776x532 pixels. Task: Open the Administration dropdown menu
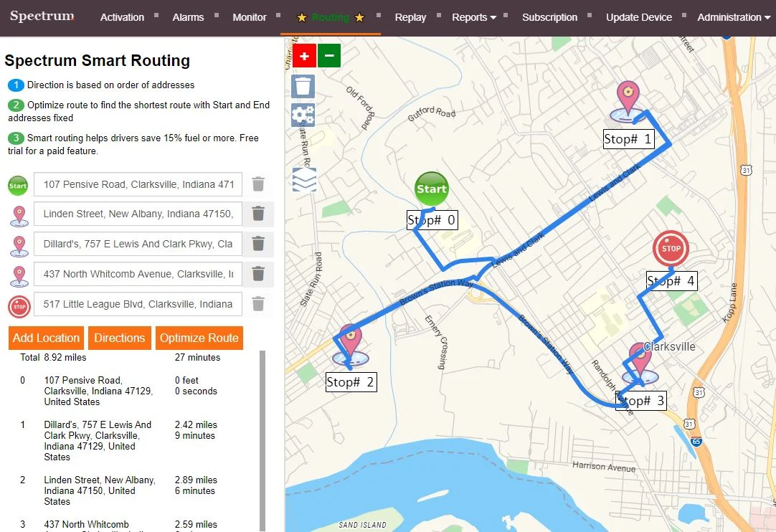(x=734, y=17)
